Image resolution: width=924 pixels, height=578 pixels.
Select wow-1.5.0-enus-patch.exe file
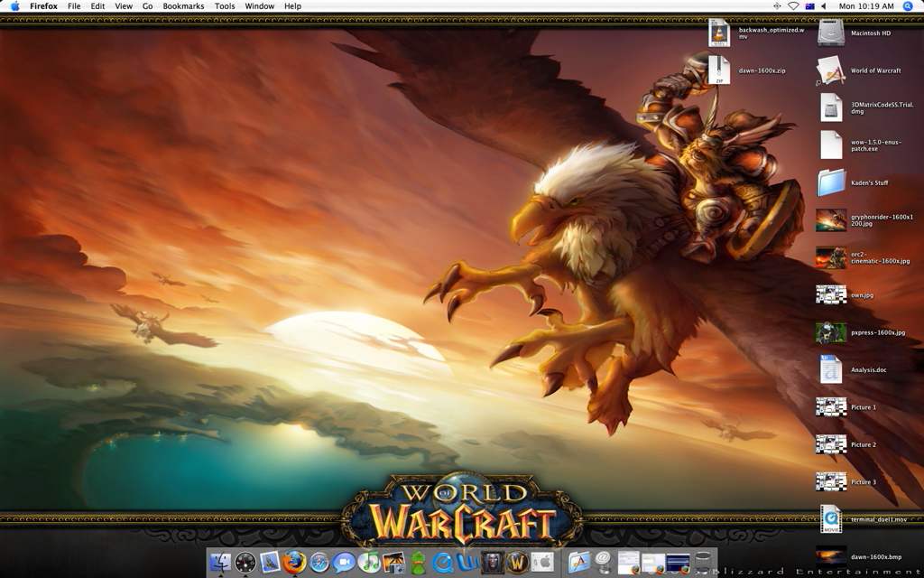(x=831, y=145)
